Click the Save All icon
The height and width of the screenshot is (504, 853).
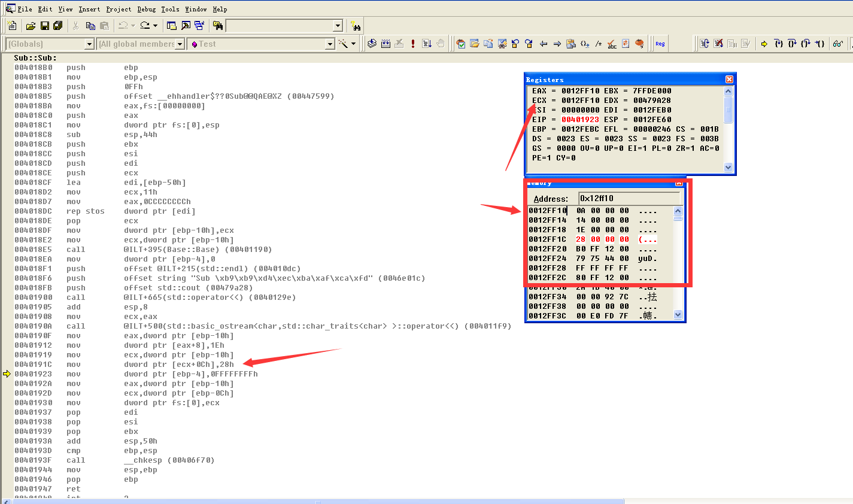[58, 26]
